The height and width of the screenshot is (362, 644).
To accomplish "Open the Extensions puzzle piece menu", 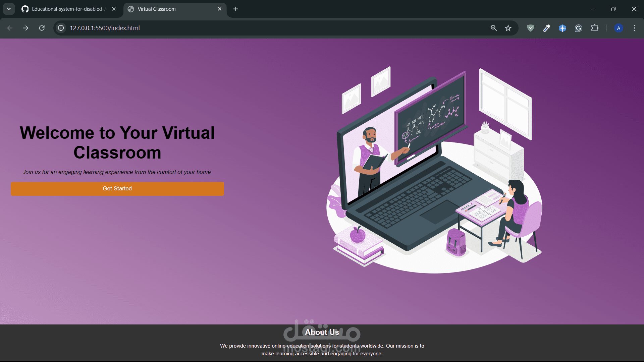I will (x=595, y=28).
